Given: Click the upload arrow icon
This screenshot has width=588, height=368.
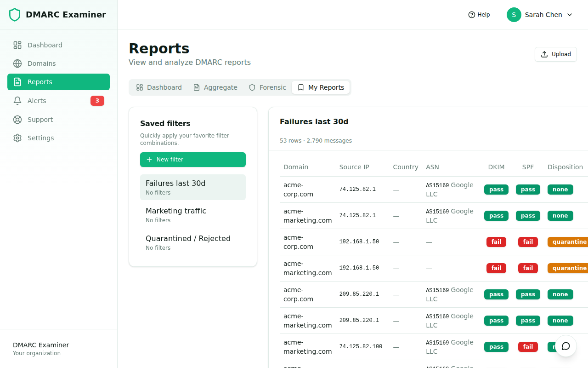Looking at the screenshot, I should pyautogui.click(x=544, y=54).
